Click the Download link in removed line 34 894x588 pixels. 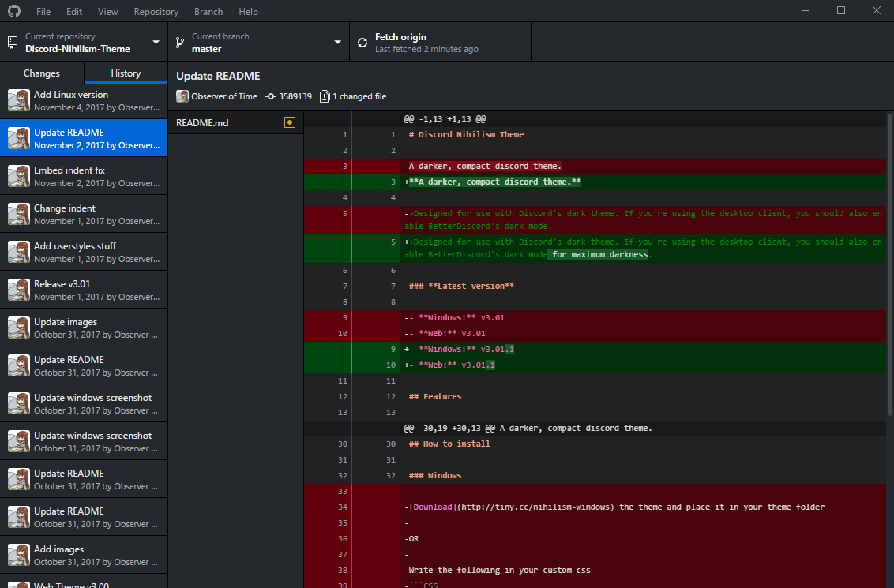click(x=433, y=507)
